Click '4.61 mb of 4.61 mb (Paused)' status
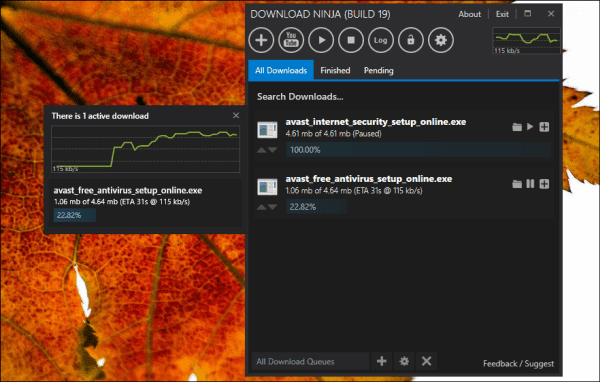The height and width of the screenshot is (382, 600). click(333, 134)
